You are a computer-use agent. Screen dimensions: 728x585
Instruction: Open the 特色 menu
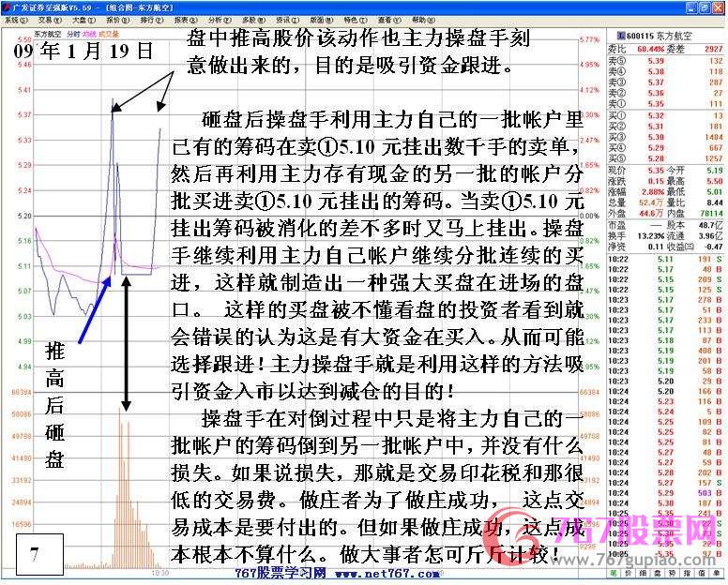tap(356, 21)
